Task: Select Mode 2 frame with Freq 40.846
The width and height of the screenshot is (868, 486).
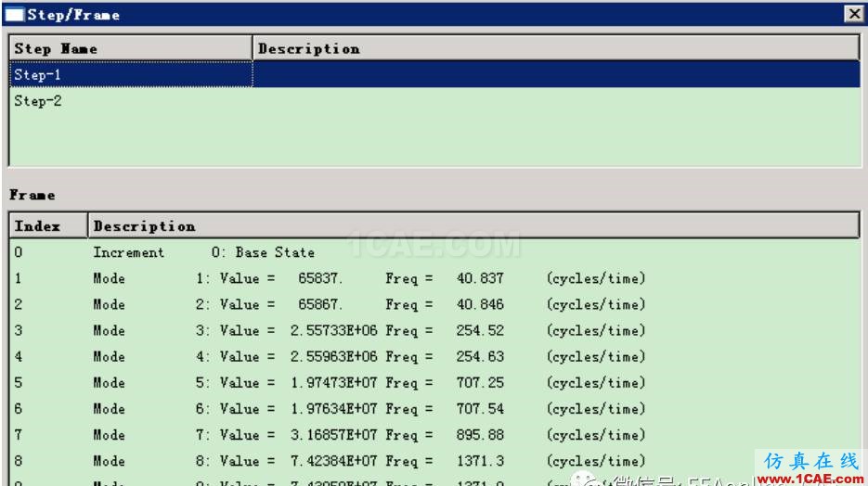Action: tap(434, 304)
